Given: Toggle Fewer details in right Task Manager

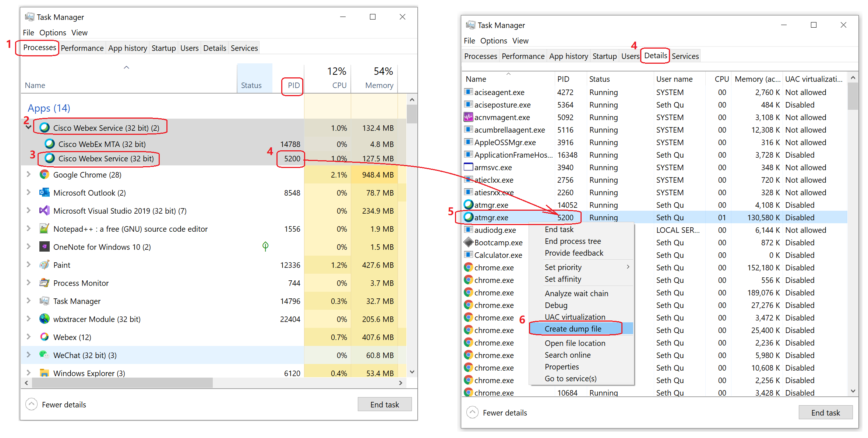Looking at the screenshot, I should point(473,413).
